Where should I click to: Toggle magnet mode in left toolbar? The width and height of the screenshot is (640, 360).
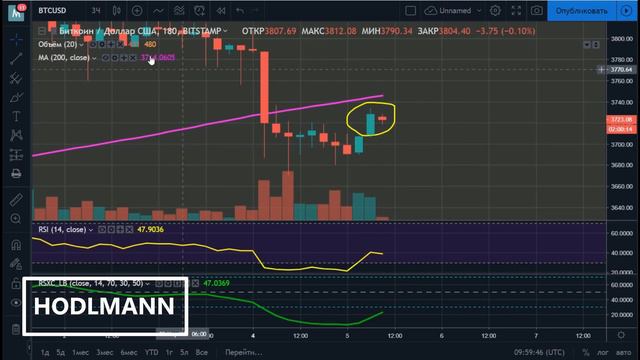coord(16,245)
